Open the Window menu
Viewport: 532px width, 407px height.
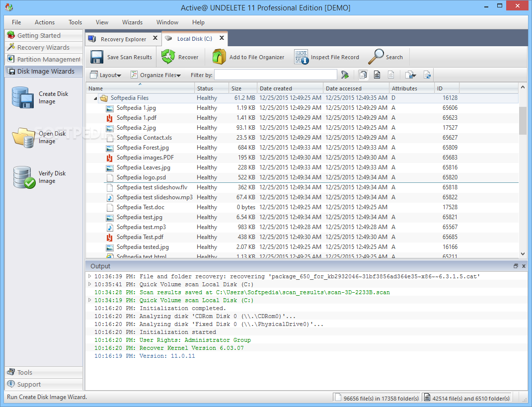pos(167,22)
